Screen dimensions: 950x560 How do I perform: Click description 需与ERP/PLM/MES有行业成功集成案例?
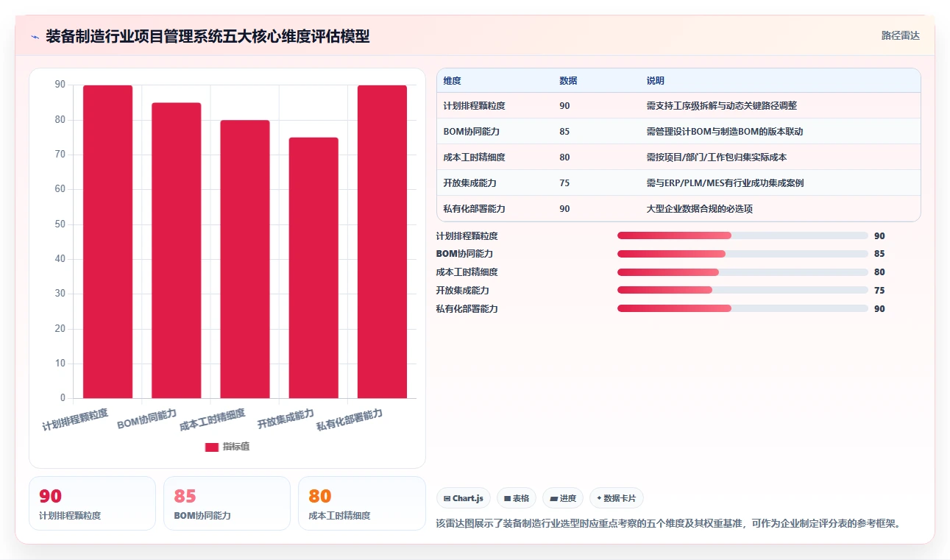point(725,183)
